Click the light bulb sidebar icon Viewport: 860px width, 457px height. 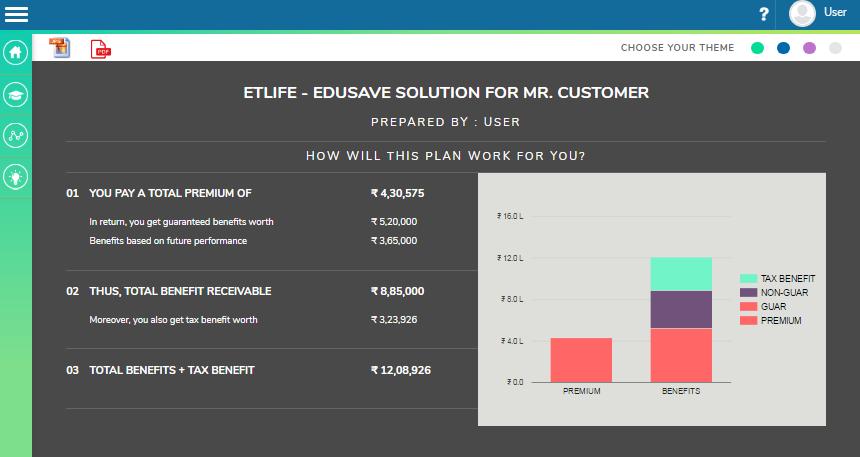click(15, 177)
